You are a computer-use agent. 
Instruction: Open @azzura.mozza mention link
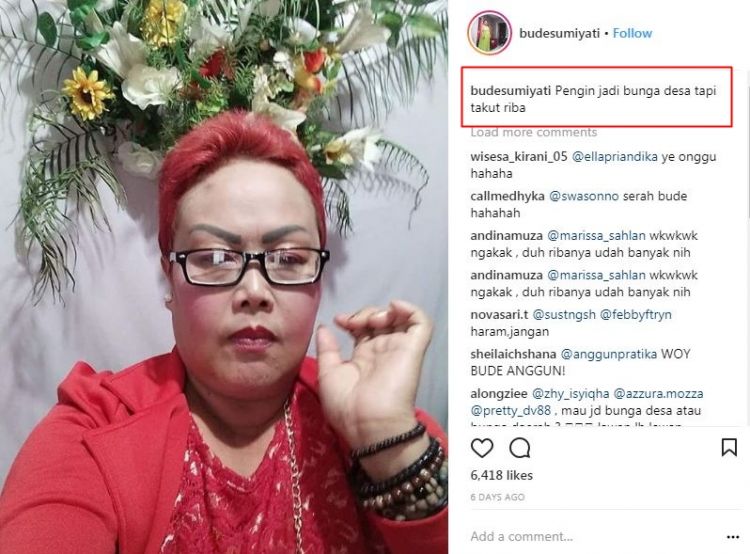[x=658, y=394]
